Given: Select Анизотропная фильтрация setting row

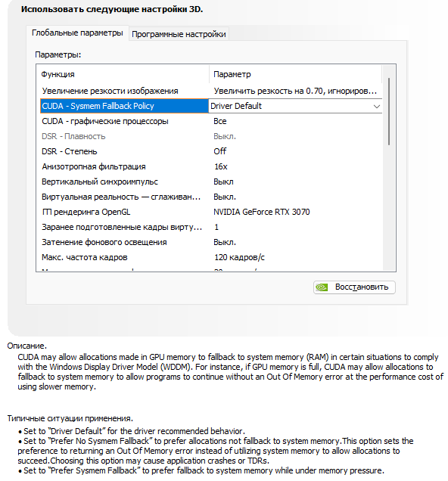Looking at the screenshot, I should (x=211, y=166).
